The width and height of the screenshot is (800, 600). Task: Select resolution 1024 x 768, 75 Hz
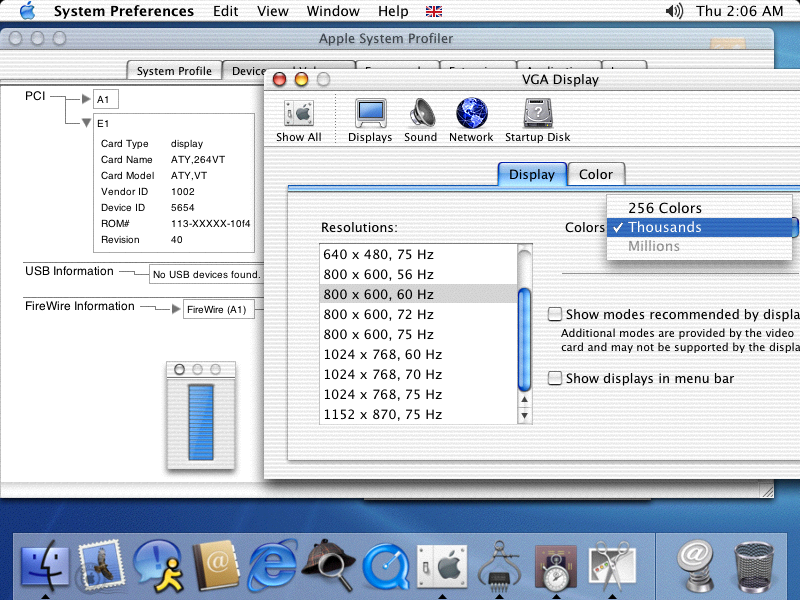coord(418,394)
